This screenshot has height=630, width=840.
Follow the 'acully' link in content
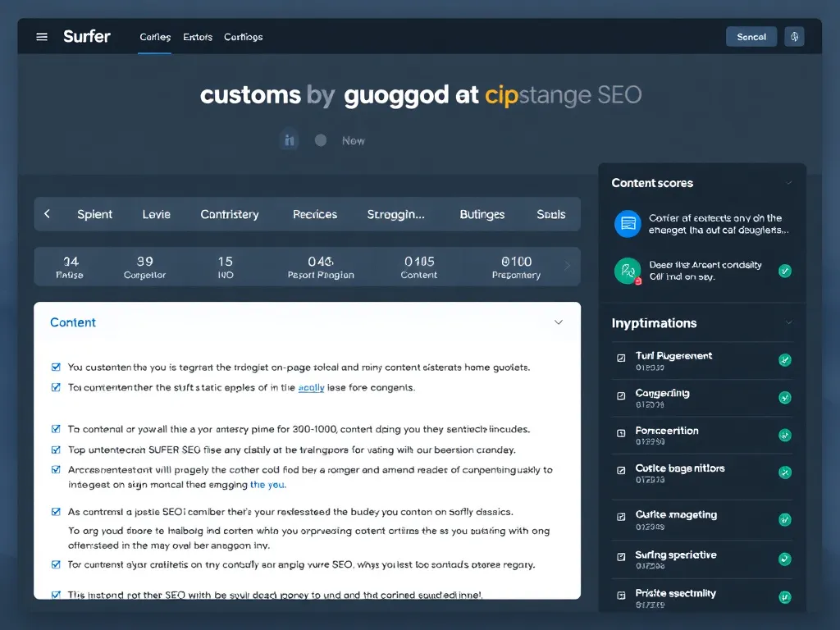click(x=311, y=387)
